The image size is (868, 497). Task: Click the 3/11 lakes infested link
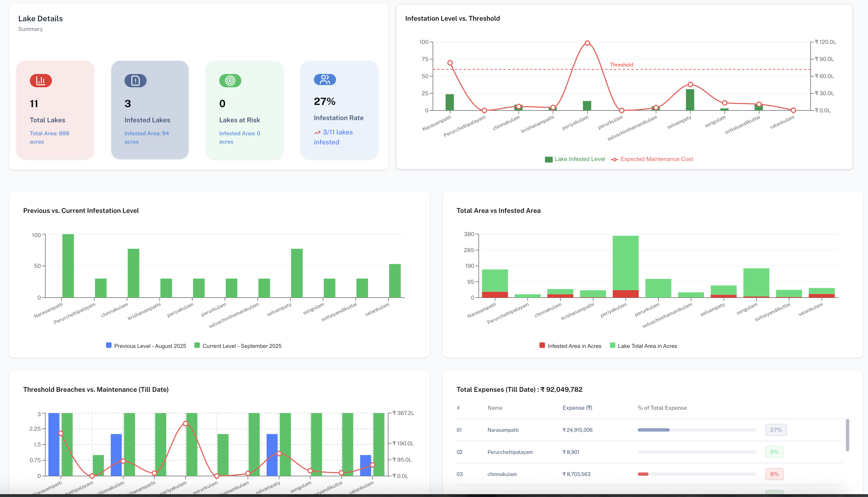(337, 133)
